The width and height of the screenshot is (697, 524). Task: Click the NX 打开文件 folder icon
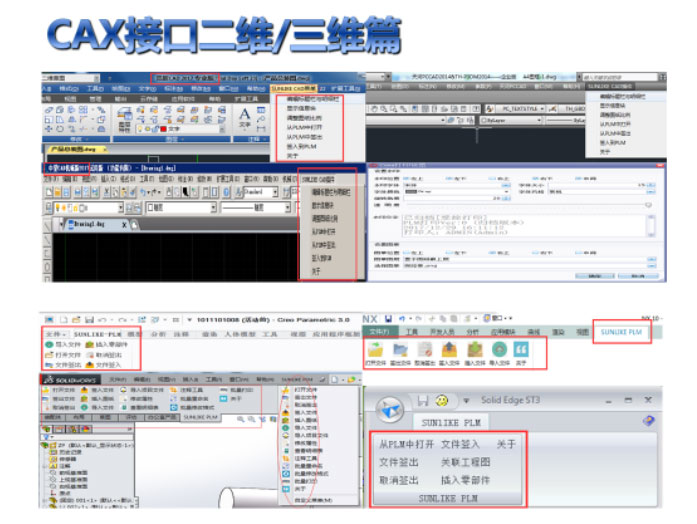[x=377, y=349]
